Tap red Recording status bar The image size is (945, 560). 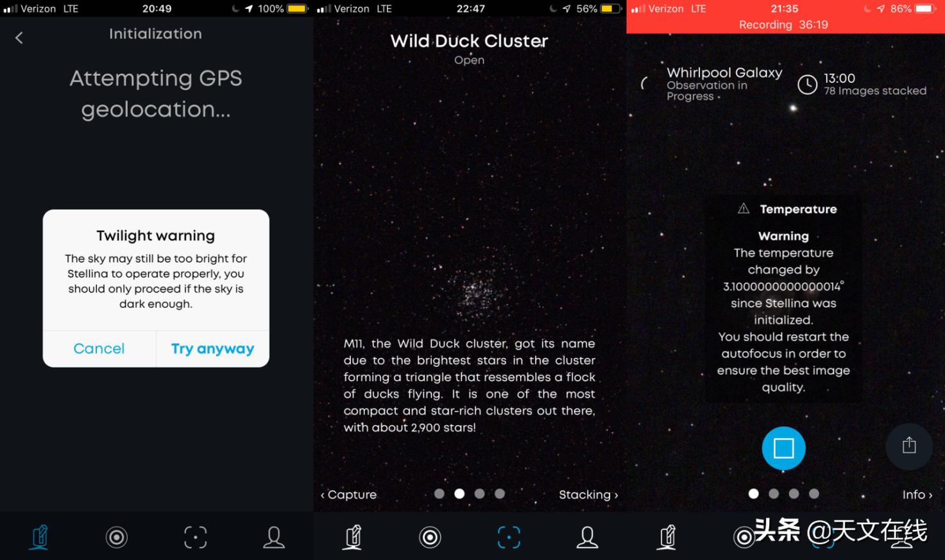coord(785,17)
